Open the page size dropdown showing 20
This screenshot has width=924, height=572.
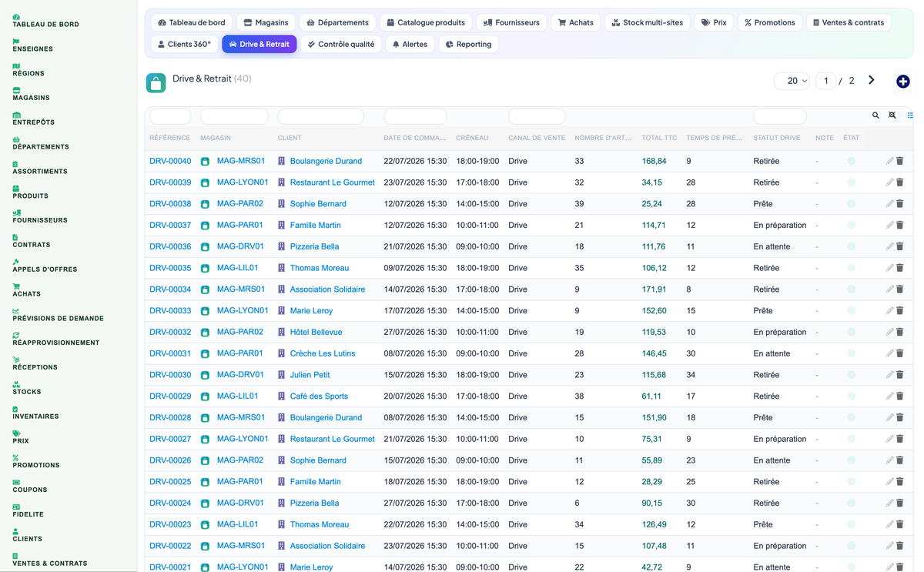pyautogui.click(x=792, y=81)
